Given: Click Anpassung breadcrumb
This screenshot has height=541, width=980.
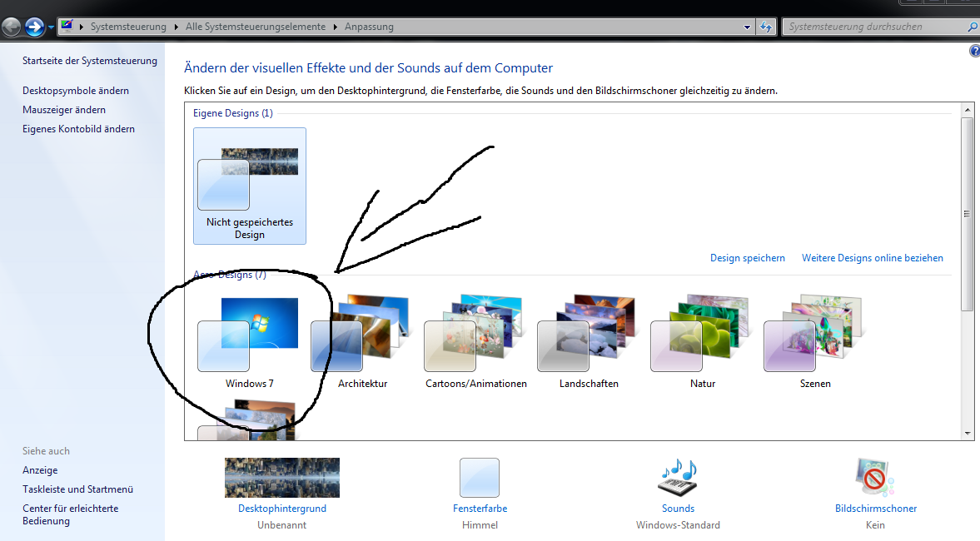Looking at the screenshot, I should click(369, 27).
